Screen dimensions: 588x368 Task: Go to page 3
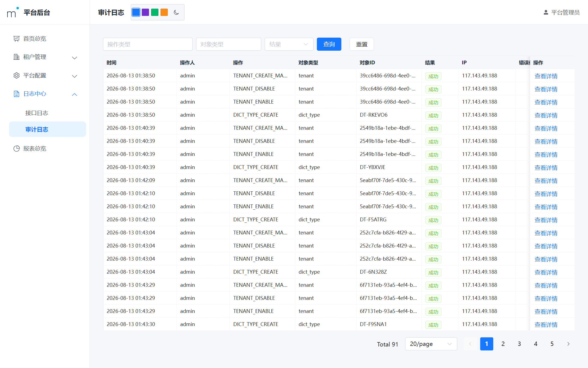coord(519,344)
